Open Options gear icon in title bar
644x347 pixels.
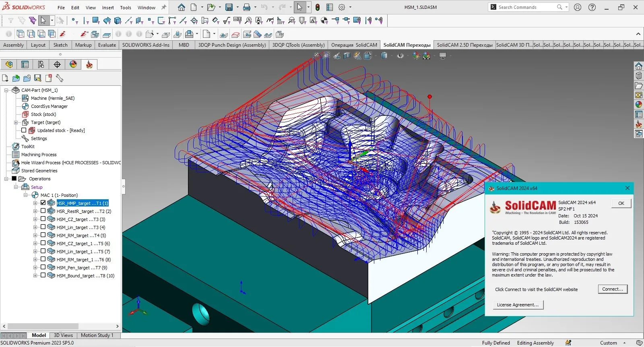pos(342,7)
